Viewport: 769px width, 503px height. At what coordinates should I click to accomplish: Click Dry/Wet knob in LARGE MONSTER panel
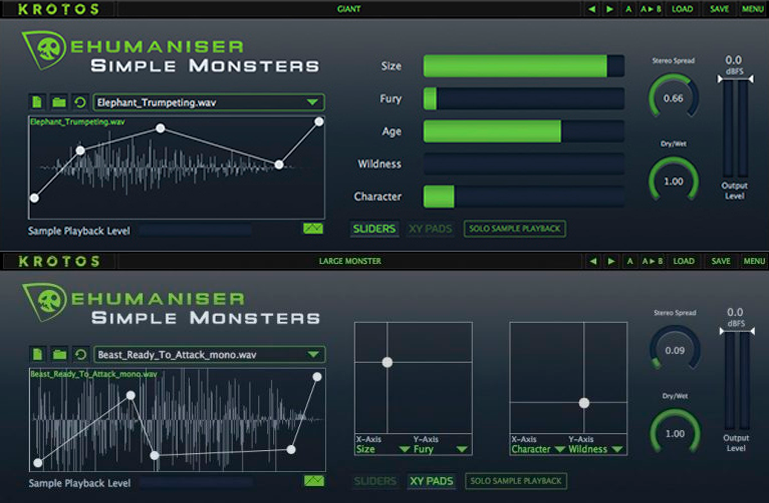coord(675,433)
